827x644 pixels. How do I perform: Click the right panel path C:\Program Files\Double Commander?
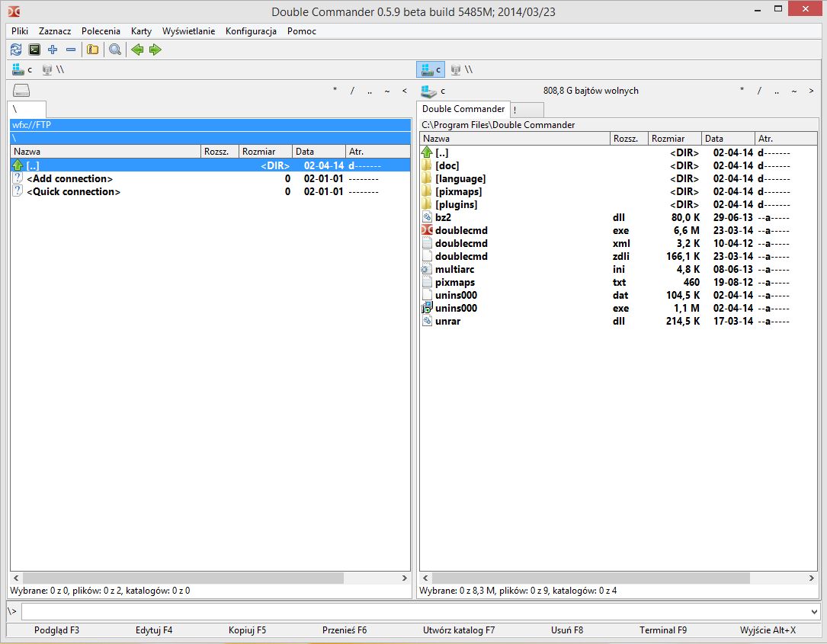tap(498, 125)
